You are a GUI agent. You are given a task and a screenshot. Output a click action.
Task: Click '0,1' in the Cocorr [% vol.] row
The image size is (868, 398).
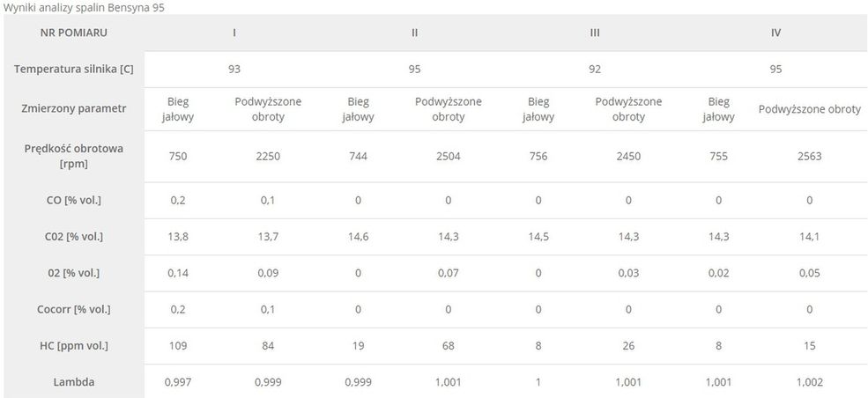267,310
